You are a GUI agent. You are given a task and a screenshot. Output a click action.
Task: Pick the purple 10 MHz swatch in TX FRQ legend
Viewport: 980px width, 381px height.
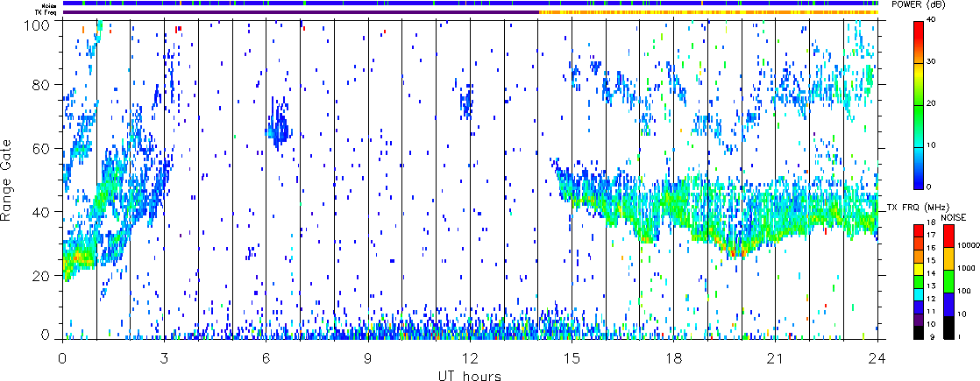[918, 320]
